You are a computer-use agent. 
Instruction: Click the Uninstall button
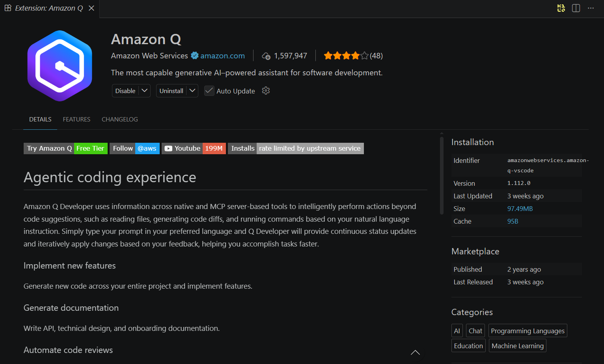click(x=171, y=91)
